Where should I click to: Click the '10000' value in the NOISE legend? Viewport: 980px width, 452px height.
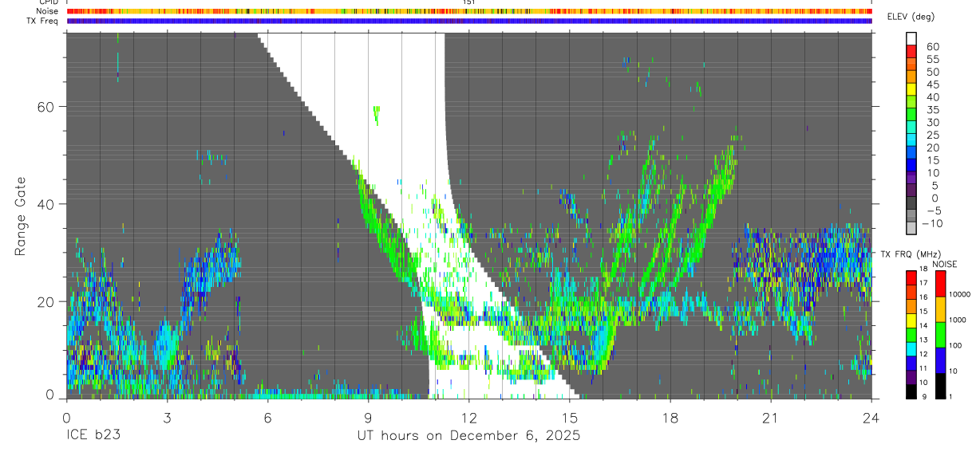[959, 295]
